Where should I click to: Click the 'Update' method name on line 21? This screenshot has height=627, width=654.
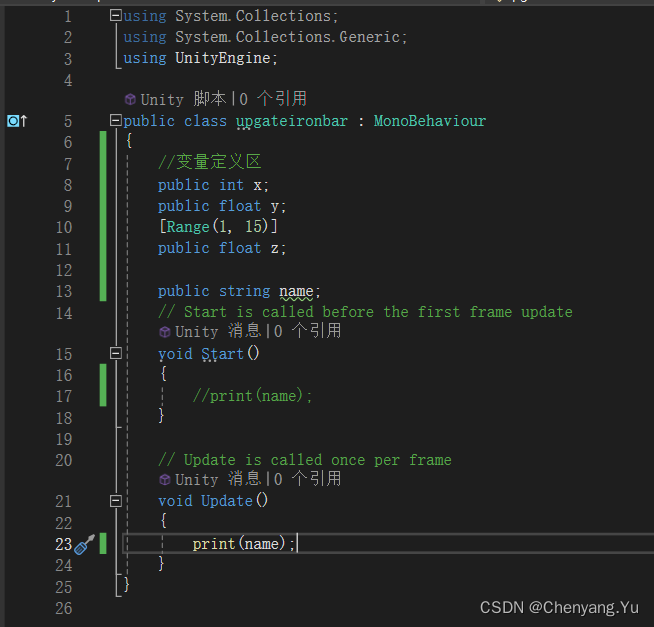point(226,501)
